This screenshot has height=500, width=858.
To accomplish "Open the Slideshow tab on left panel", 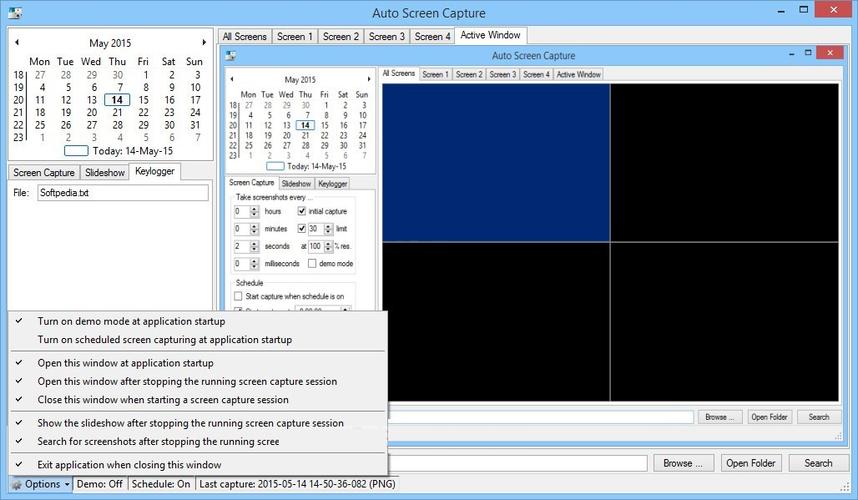I will (105, 173).
